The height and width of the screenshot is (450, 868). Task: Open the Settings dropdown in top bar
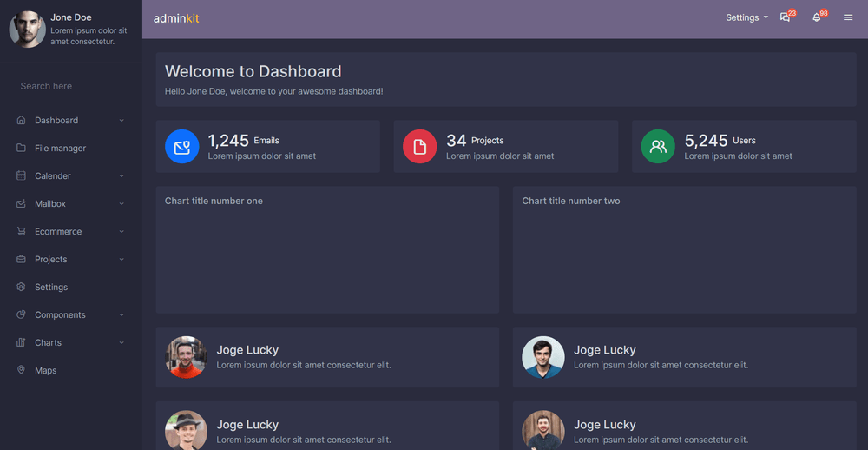[x=746, y=17]
